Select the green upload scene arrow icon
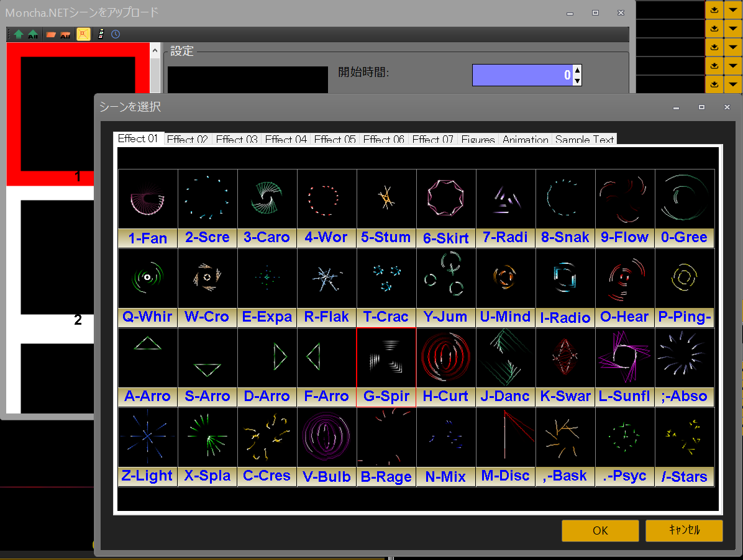The width and height of the screenshot is (743, 560). 19,34
